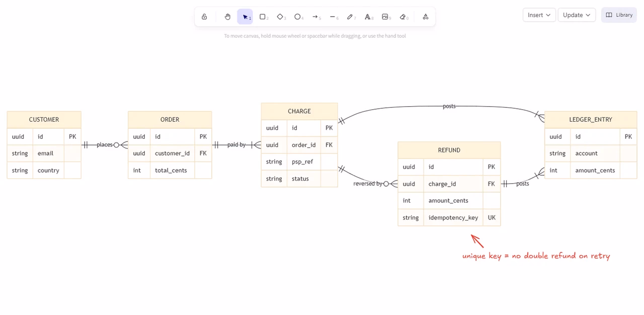The height and width of the screenshot is (315, 644).
Task: Open the Insert dropdown
Action: (x=539, y=15)
